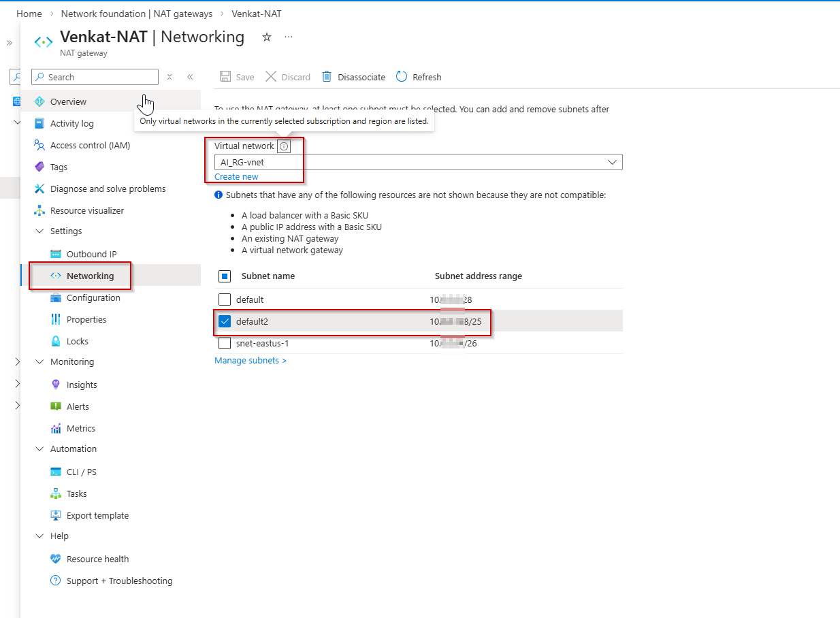Click the Properties bars icon
This screenshot has width=840, height=618.
coord(55,319)
